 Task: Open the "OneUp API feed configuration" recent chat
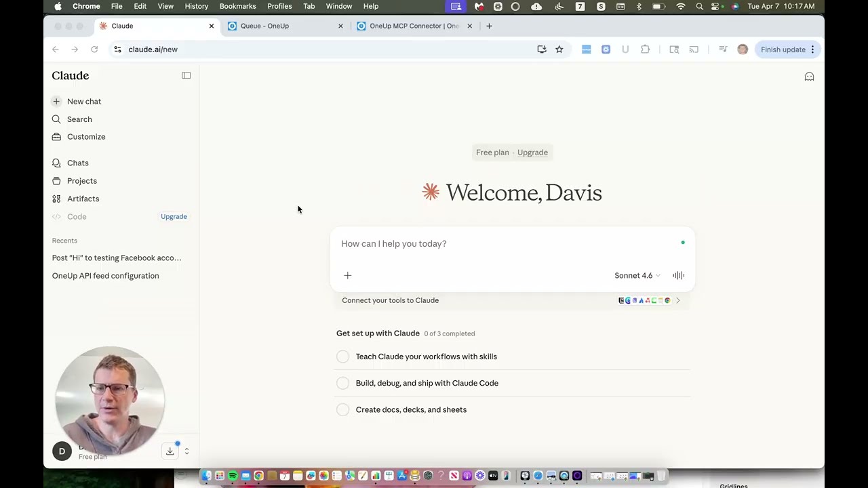(x=106, y=276)
